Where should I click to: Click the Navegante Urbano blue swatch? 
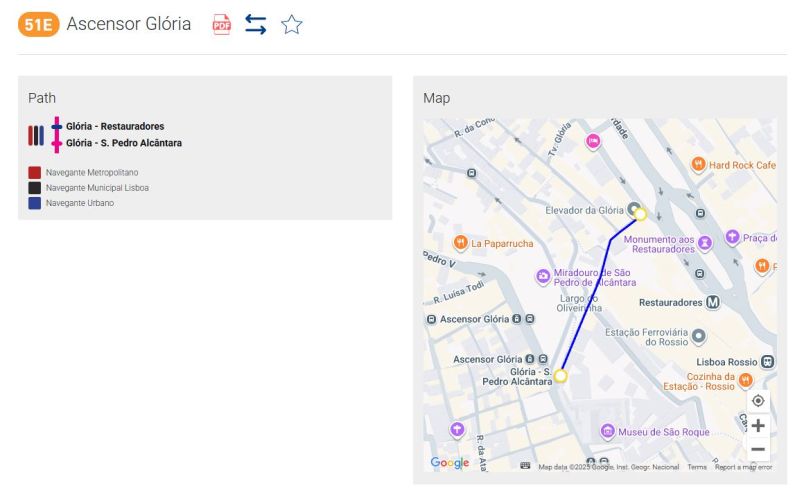[35, 203]
